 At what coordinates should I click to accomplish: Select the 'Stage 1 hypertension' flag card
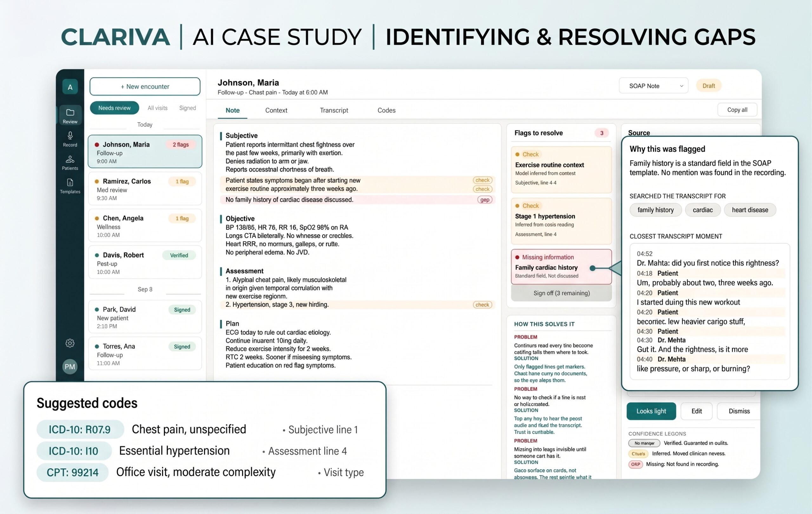(x=561, y=221)
